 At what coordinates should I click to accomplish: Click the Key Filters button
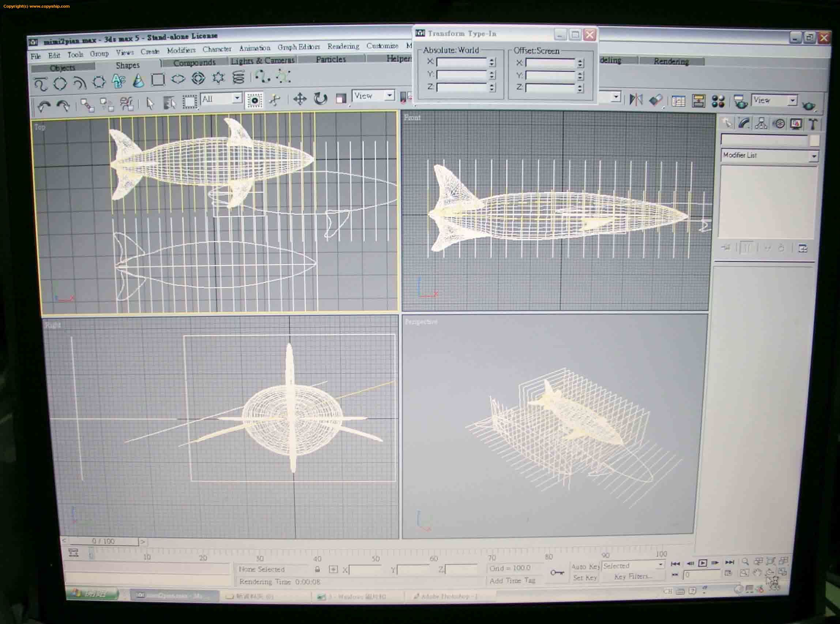tap(633, 576)
